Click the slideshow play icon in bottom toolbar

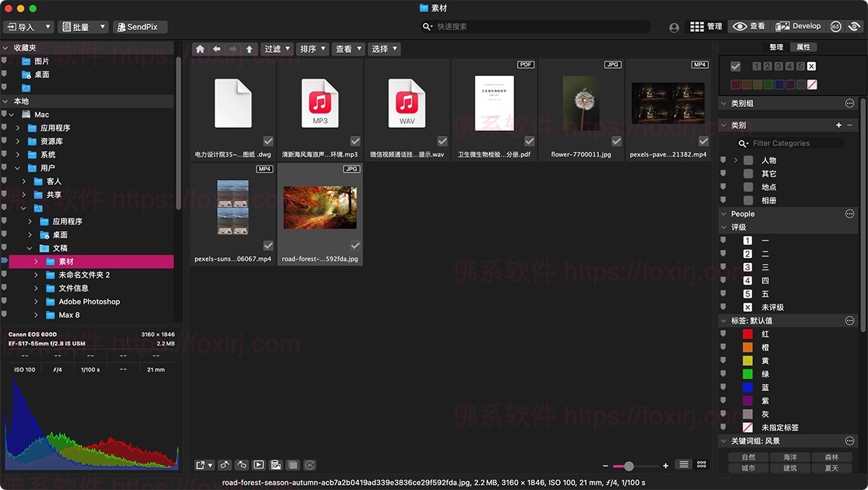[x=260, y=465]
